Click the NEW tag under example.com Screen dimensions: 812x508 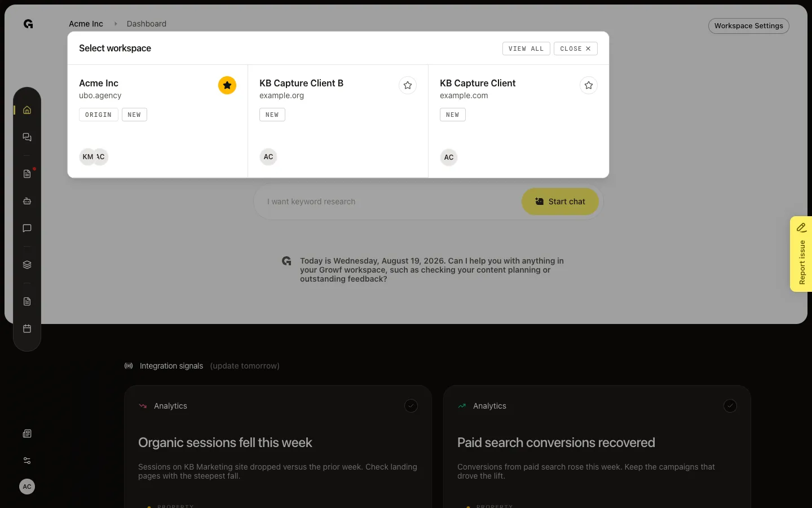click(x=453, y=115)
